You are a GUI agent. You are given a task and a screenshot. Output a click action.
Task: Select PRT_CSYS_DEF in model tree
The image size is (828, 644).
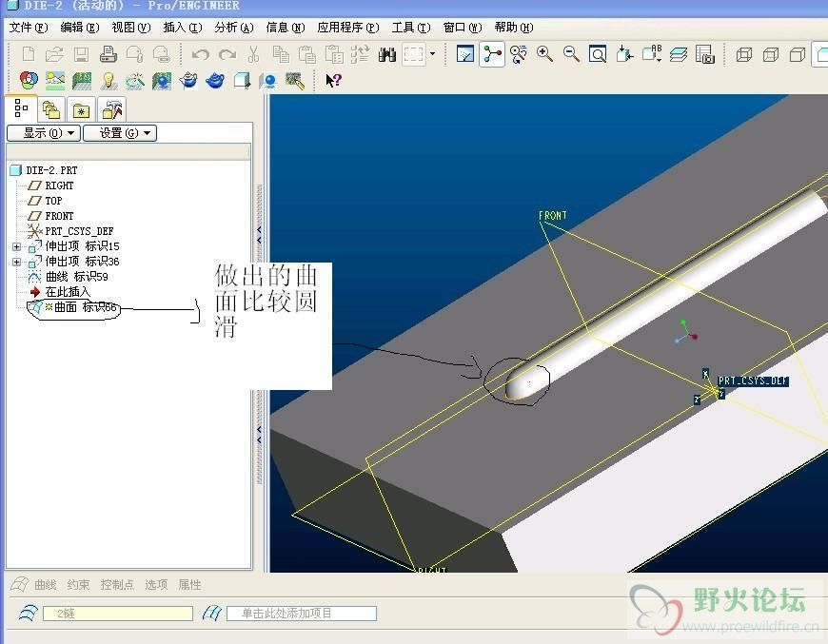tap(79, 231)
